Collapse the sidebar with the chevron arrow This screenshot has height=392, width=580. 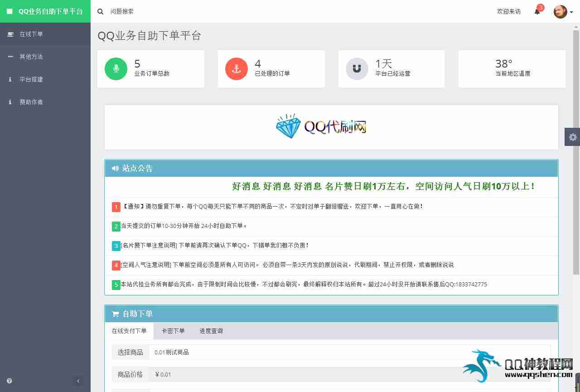(78, 381)
